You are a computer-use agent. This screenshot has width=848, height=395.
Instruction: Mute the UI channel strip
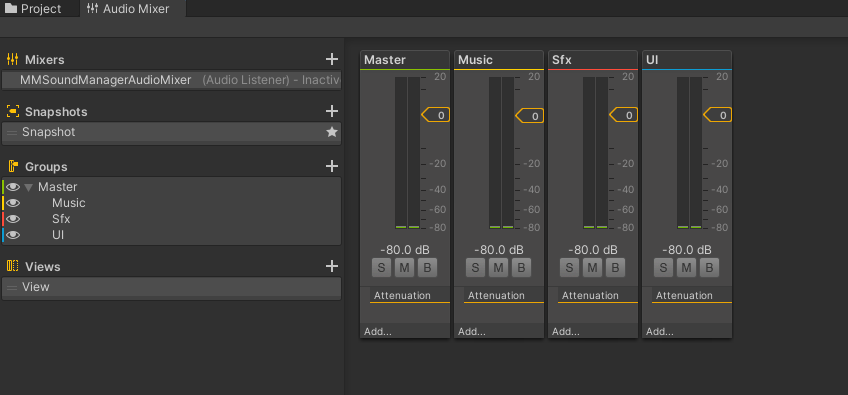click(687, 267)
